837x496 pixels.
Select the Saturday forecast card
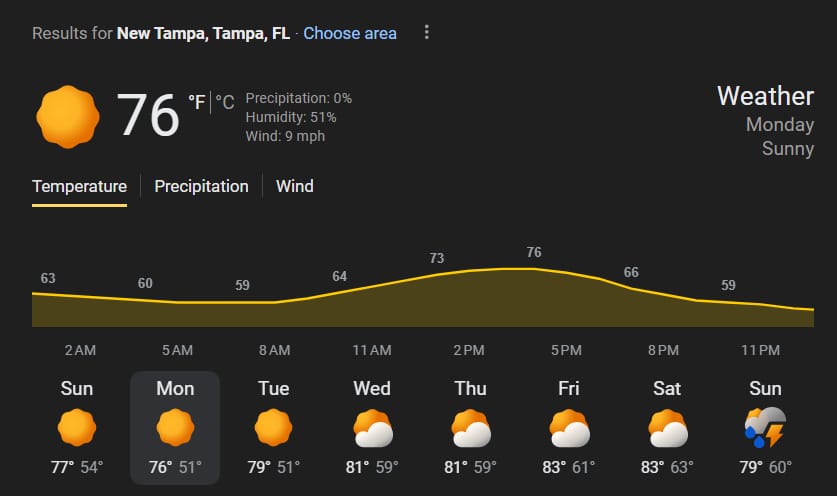(x=667, y=427)
